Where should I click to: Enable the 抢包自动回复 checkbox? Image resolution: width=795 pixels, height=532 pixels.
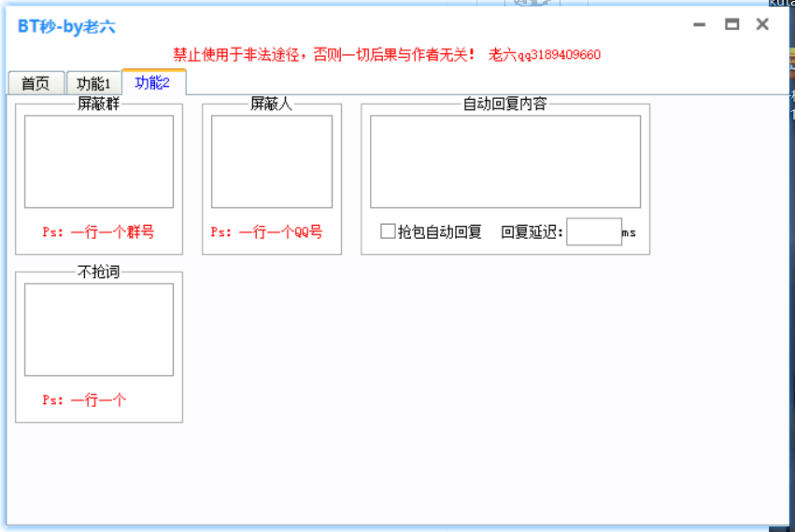coord(388,231)
